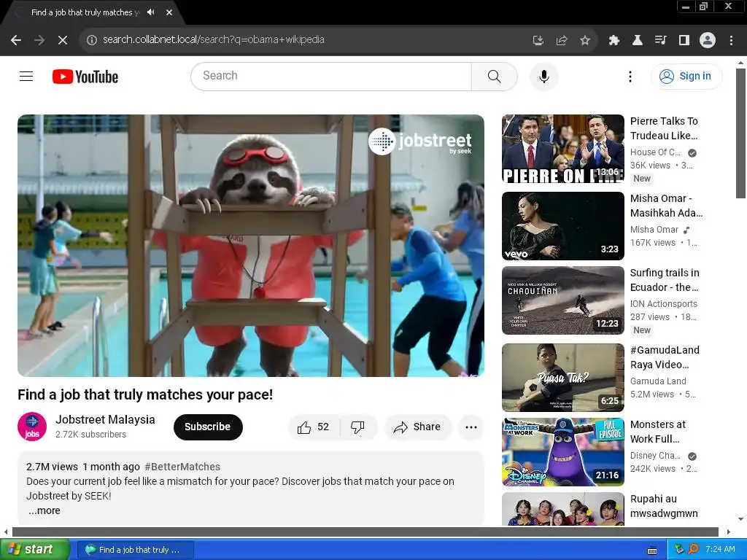Image resolution: width=747 pixels, height=560 pixels.
Task: Click the video title 'Find a job that truly matches your pace!'
Action: point(145,394)
